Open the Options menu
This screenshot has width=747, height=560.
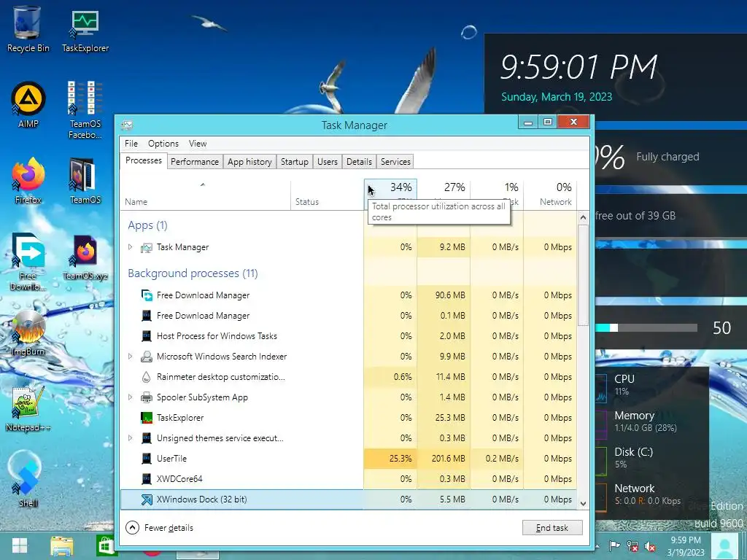click(x=163, y=144)
